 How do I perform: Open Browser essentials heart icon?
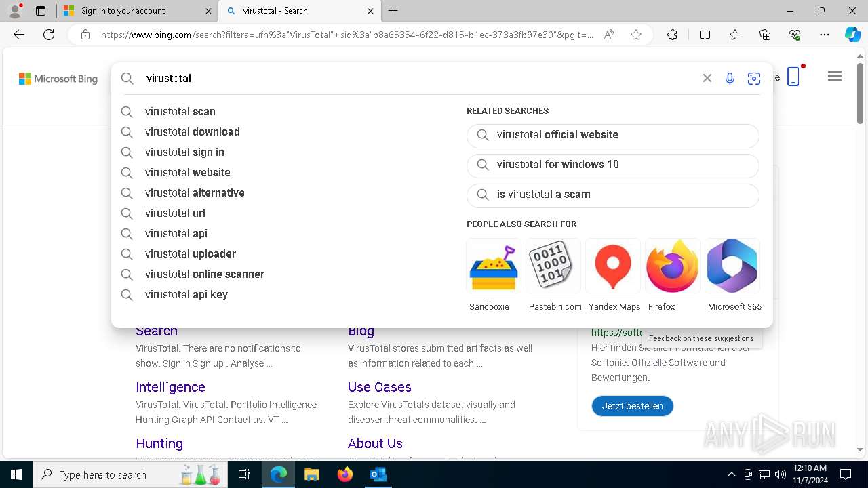795,35
